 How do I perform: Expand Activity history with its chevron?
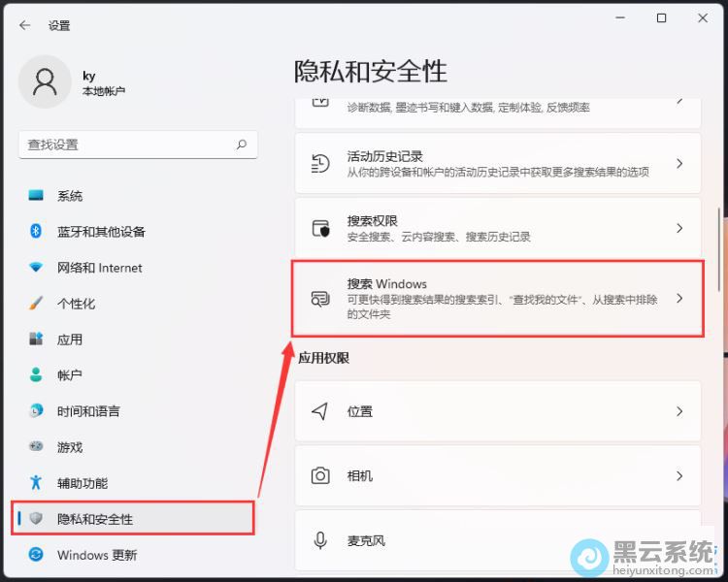(679, 164)
